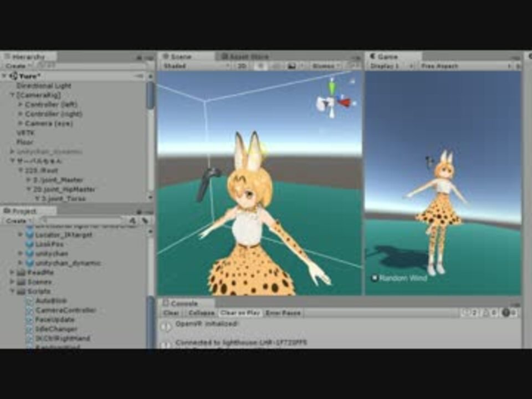Expand Camera (eye) in Hierarchy
This screenshot has width=532, height=399.
[21, 124]
